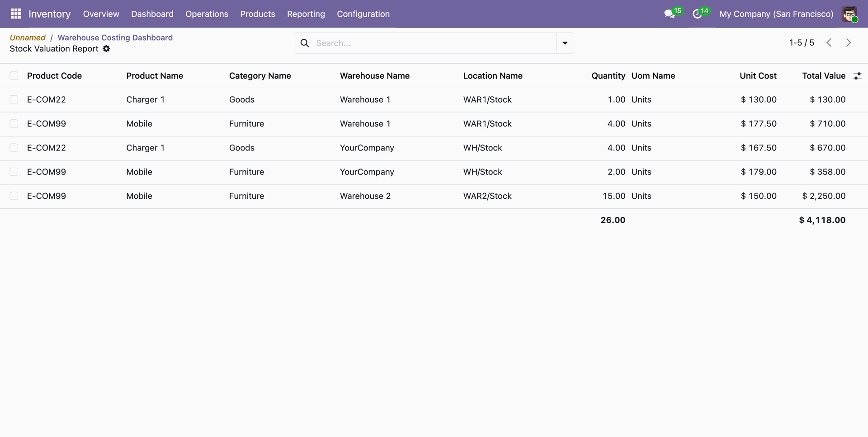The height and width of the screenshot is (437, 868).
Task: Open the activities clock icon
Action: 697,14
